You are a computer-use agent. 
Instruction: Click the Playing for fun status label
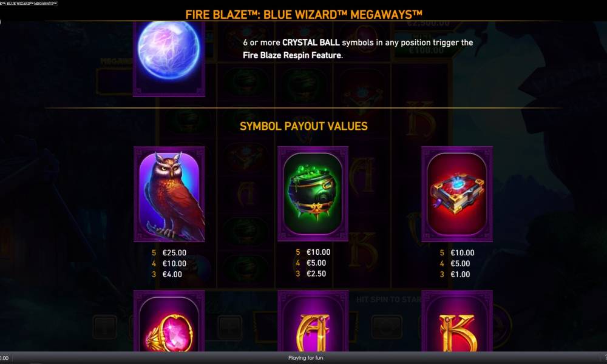[x=305, y=358]
